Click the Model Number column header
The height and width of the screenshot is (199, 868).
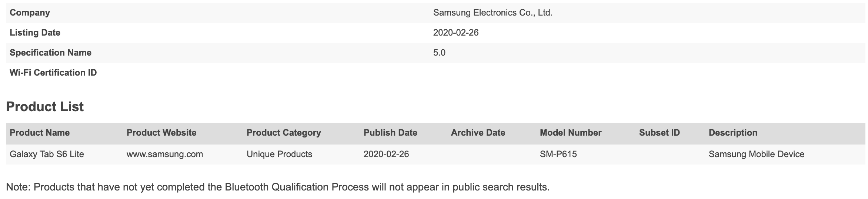571,133
